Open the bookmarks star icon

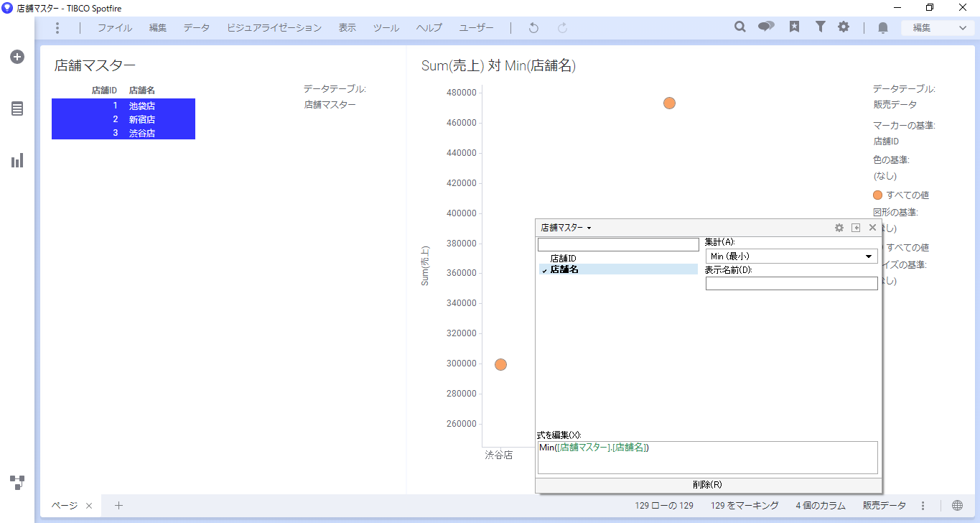coord(794,27)
